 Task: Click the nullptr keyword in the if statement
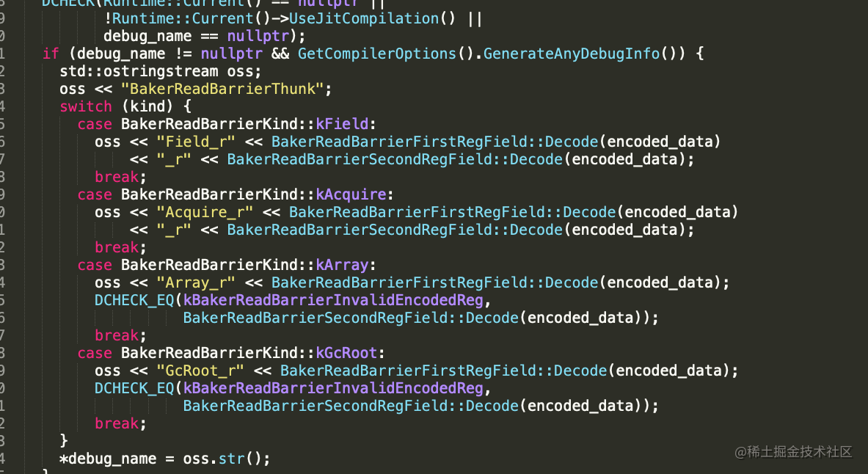click(230, 53)
